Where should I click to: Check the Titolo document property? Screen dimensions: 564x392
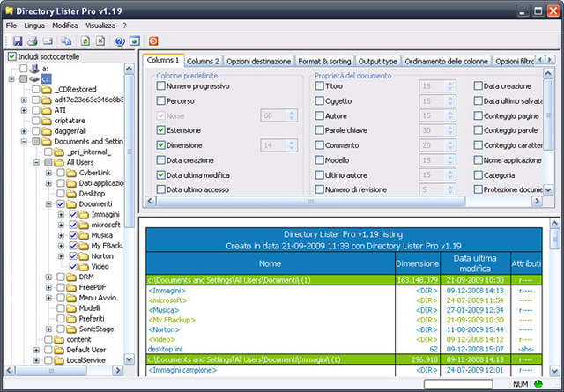[319, 86]
